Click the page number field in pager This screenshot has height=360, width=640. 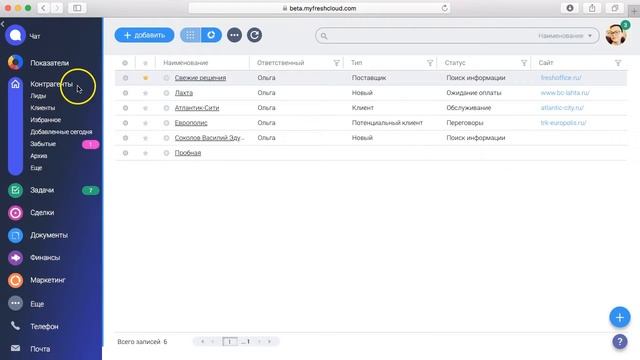230,342
